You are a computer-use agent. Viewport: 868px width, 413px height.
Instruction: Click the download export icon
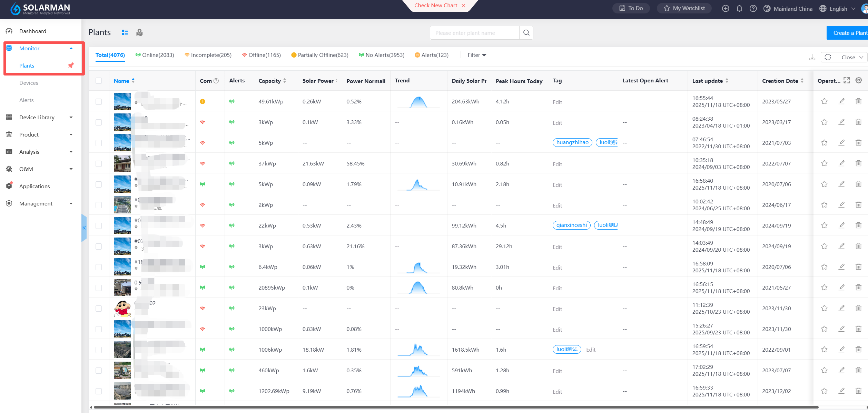pyautogui.click(x=812, y=57)
